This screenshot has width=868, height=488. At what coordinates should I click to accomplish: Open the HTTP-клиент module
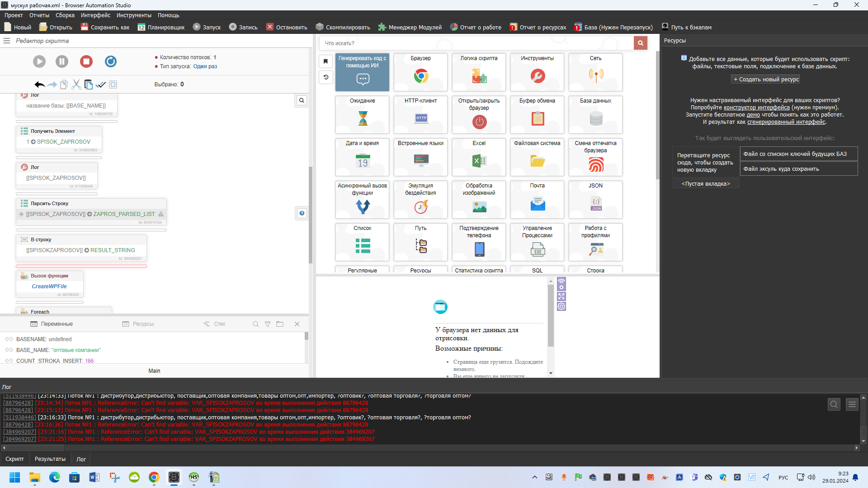click(420, 114)
